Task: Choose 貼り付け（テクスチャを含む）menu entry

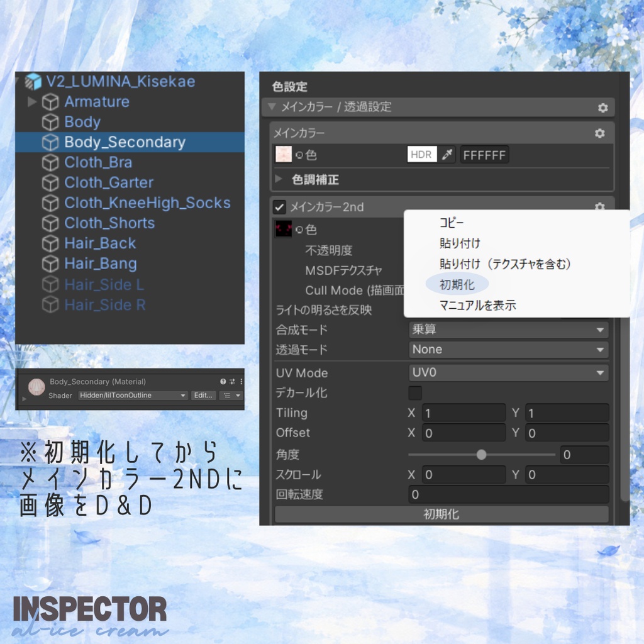Action: click(x=505, y=264)
